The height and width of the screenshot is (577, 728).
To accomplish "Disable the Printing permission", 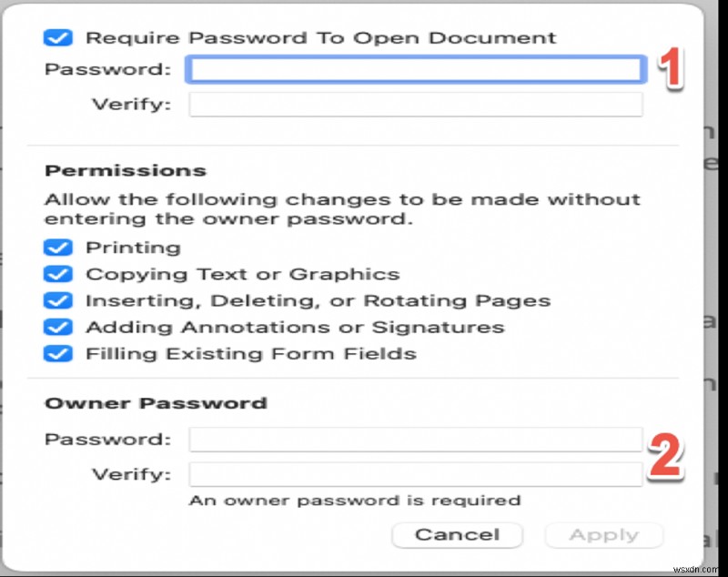I will click(x=57, y=247).
